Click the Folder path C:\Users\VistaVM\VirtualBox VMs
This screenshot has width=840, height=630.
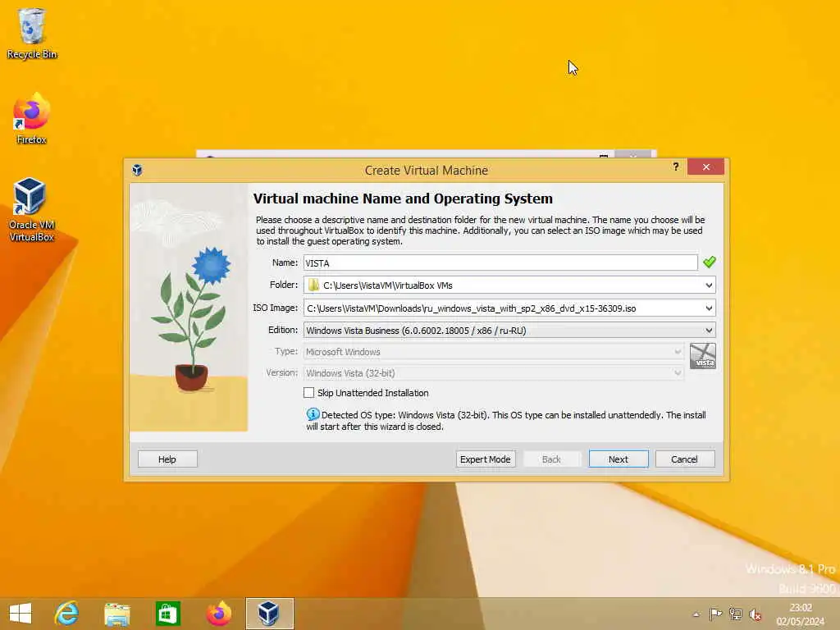388,285
